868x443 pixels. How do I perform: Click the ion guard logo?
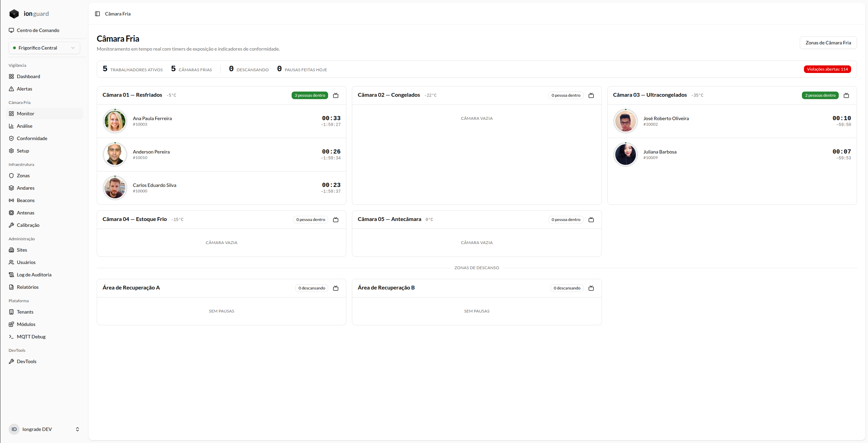[29, 14]
